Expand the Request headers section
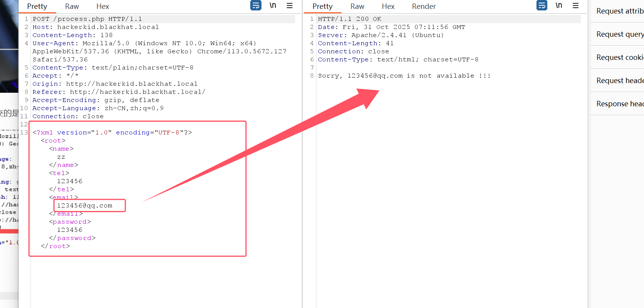The image size is (644, 308). pos(619,81)
